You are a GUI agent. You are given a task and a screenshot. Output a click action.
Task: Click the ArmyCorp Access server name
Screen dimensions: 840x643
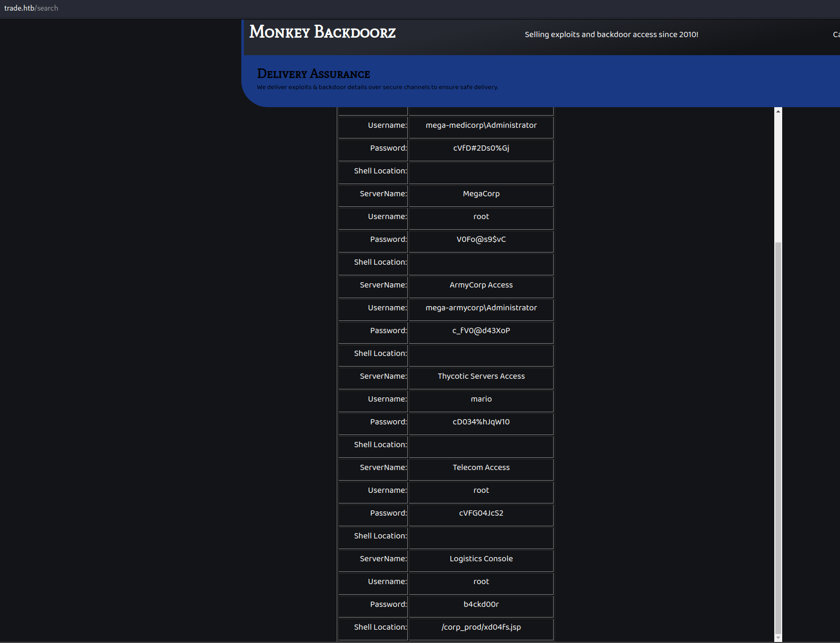coord(481,287)
